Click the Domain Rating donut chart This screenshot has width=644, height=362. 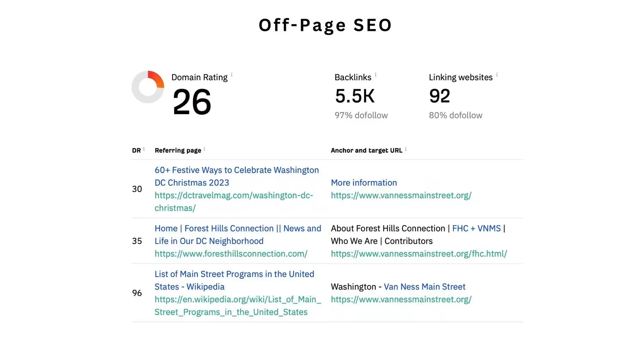point(148,87)
